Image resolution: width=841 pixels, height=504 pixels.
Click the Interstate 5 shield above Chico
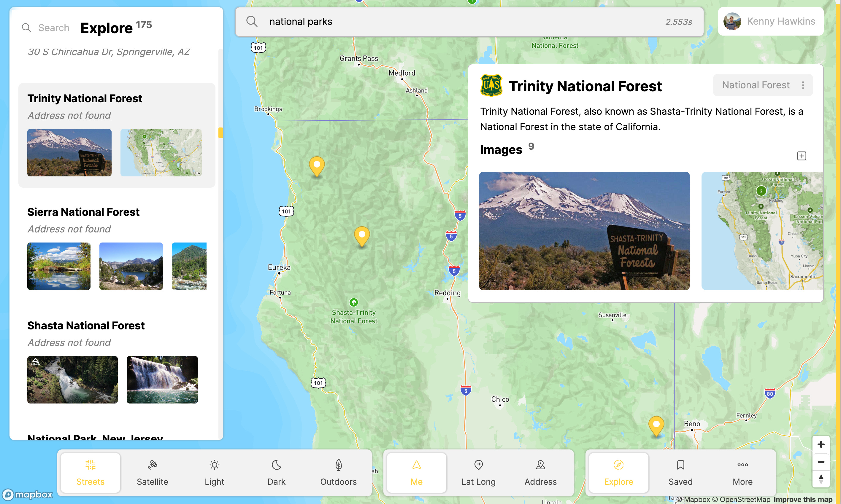466,390
